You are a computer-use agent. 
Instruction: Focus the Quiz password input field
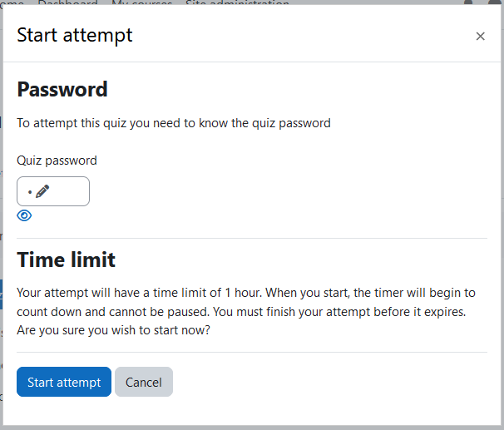(x=53, y=191)
